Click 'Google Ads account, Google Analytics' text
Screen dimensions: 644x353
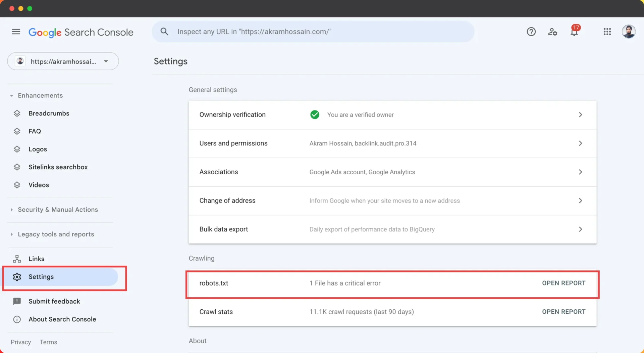[362, 172]
